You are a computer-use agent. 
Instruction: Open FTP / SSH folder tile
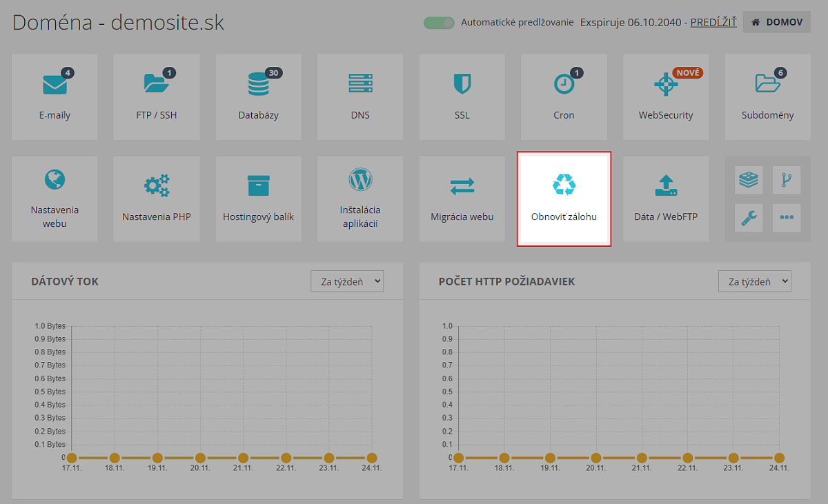157,97
